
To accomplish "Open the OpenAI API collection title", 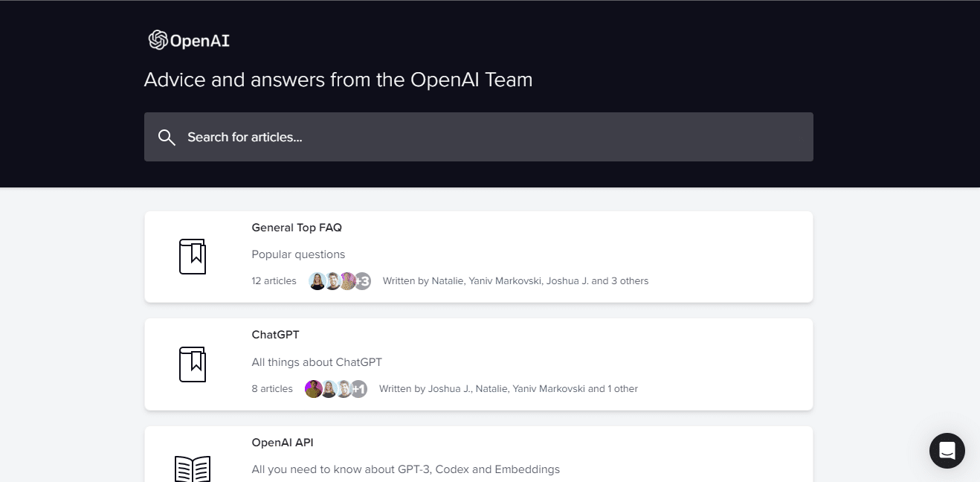I will [x=283, y=443].
